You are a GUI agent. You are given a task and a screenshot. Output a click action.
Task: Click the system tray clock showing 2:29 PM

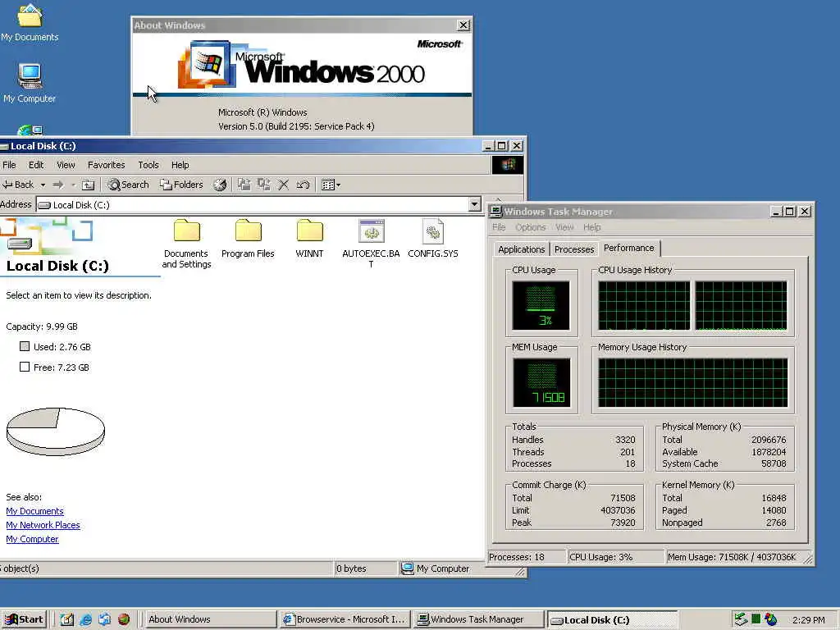coord(808,620)
